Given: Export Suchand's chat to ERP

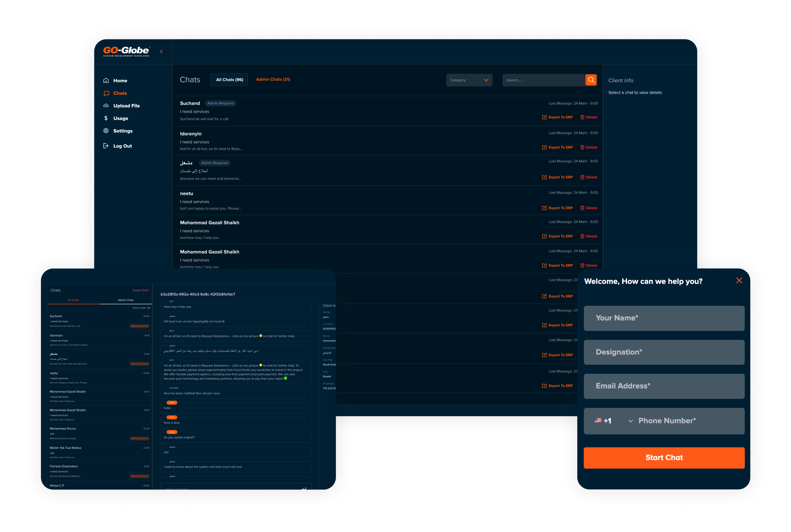Looking at the screenshot, I should click(x=557, y=117).
